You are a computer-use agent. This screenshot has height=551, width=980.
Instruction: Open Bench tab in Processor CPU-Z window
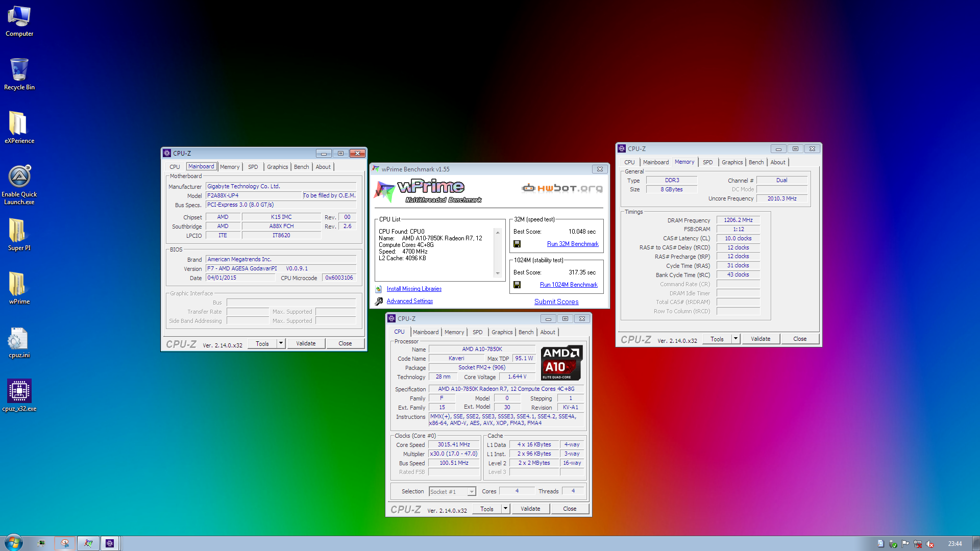(526, 332)
